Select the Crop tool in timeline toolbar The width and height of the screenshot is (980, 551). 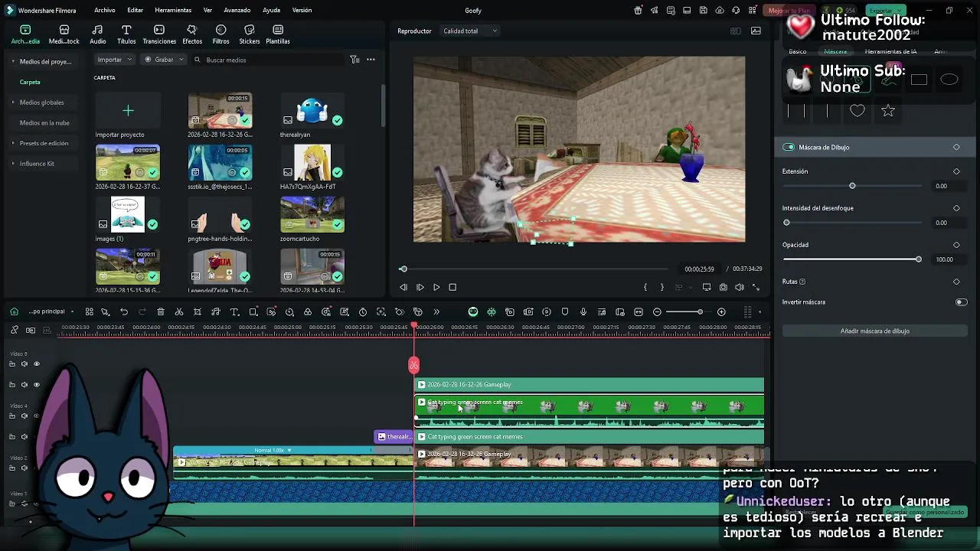tap(198, 311)
